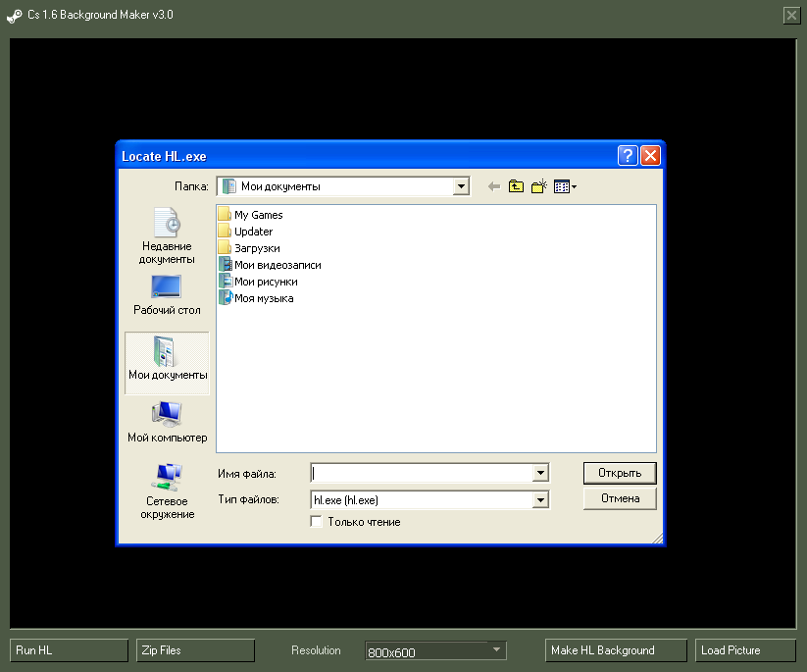Select the Моя музыка folder icon
This screenshot has height=672, width=807.
pos(226,297)
